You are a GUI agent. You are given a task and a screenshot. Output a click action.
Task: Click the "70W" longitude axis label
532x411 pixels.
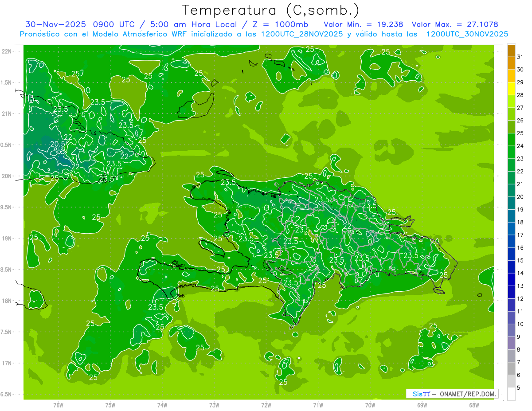tap(370, 405)
